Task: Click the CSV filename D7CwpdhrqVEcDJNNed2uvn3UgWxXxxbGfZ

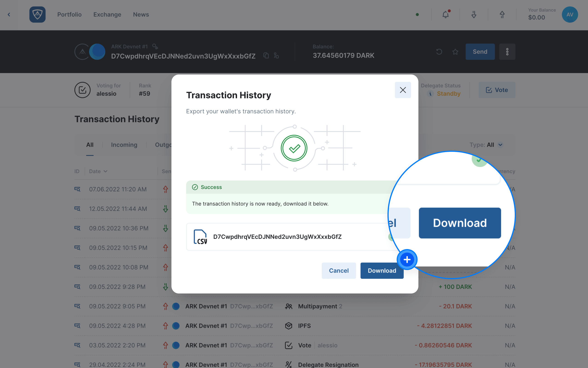Action: point(277,237)
